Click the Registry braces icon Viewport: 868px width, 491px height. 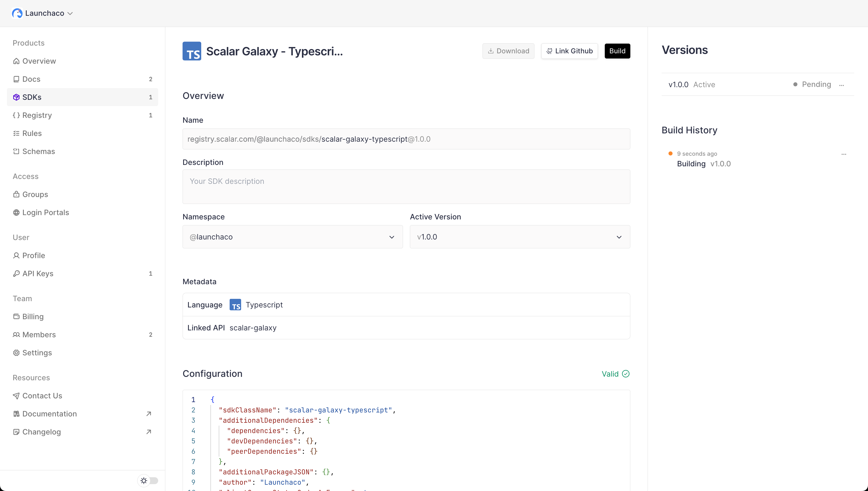tap(16, 115)
